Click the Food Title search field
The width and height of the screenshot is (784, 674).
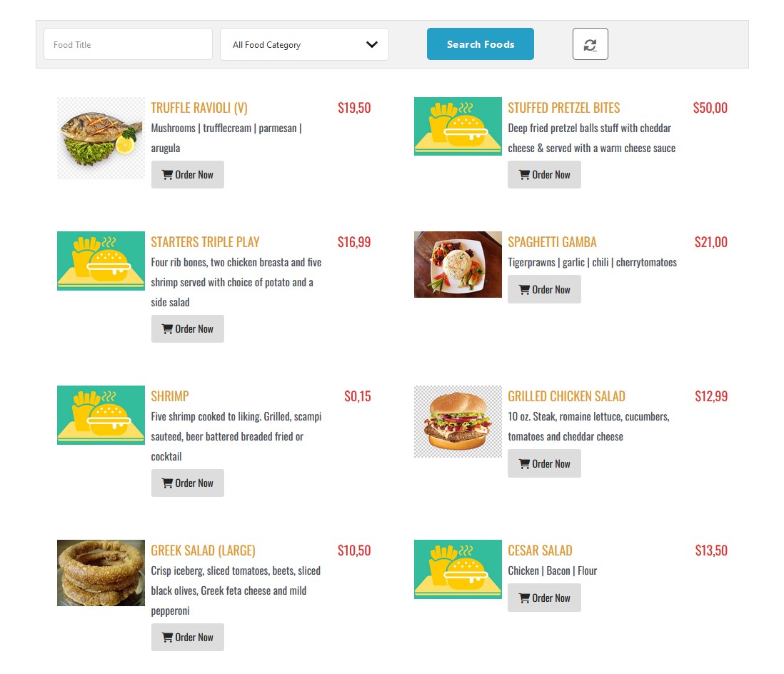(x=128, y=44)
